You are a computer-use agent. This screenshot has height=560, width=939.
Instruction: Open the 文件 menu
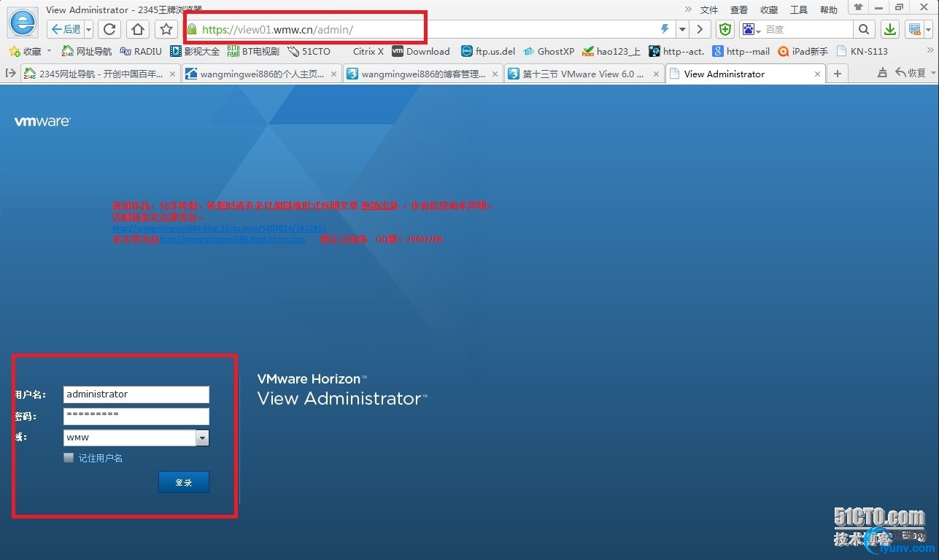[709, 10]
